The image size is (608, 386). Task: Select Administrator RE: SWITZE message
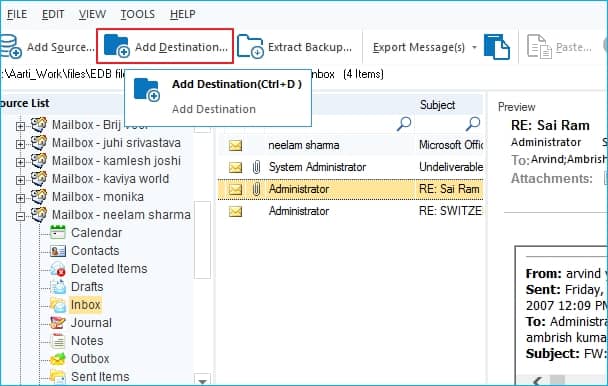coord(351,211)
